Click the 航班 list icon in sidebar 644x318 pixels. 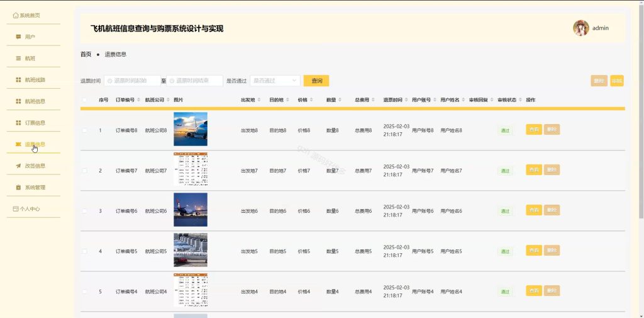pos(18,59)
